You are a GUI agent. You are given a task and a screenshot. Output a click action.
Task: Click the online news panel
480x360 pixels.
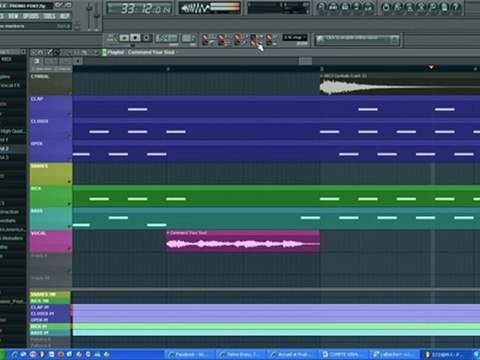pyautogui.click(x=357, y=40)
